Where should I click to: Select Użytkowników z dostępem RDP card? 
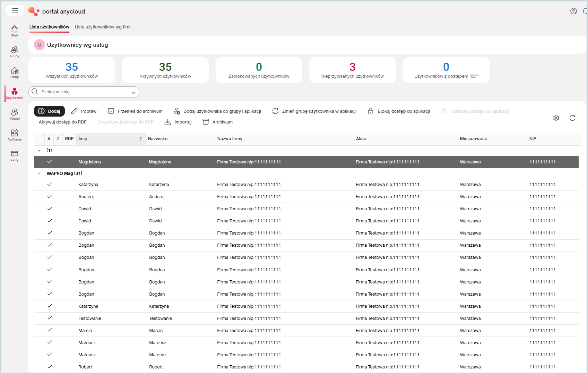click(446, 70)
